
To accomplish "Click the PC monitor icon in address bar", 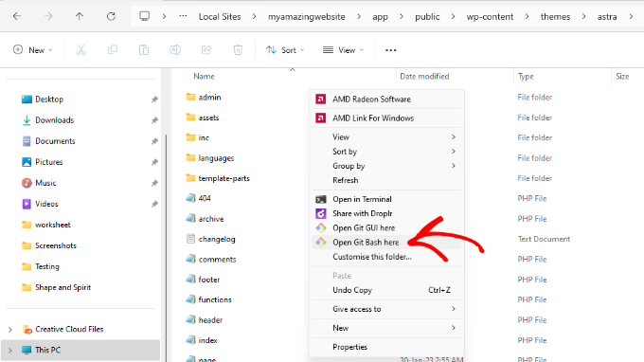I will tap(144, 16).
